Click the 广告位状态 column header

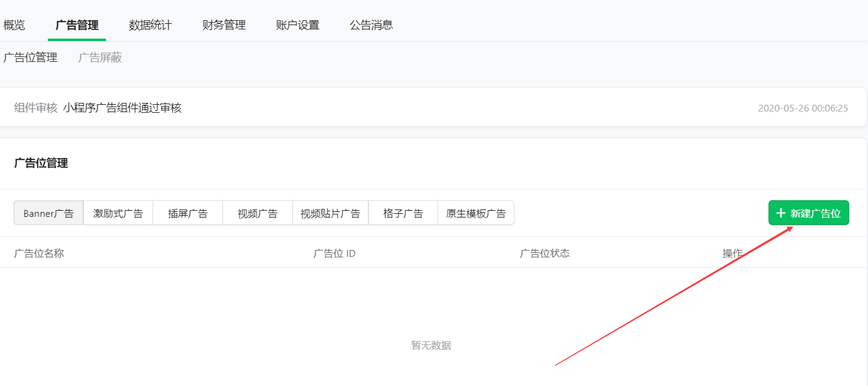tap(544, 253)
